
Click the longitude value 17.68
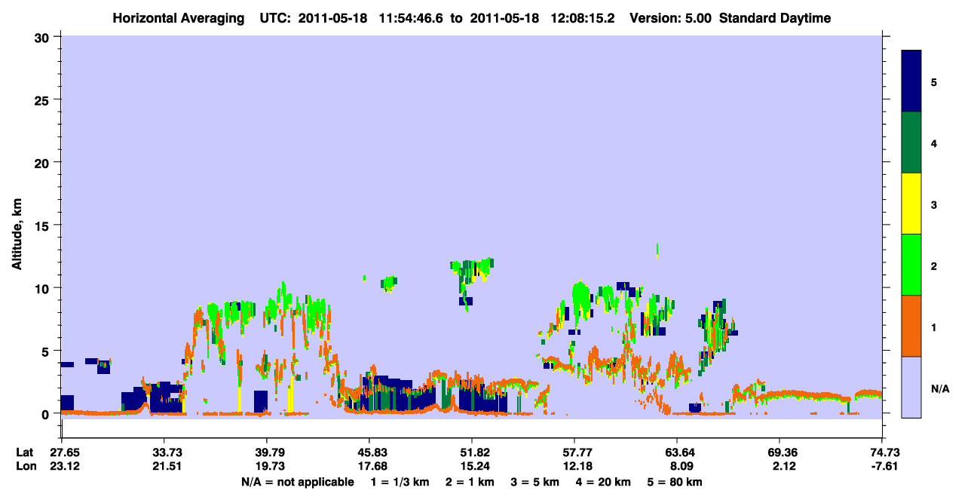pos(369,466)
